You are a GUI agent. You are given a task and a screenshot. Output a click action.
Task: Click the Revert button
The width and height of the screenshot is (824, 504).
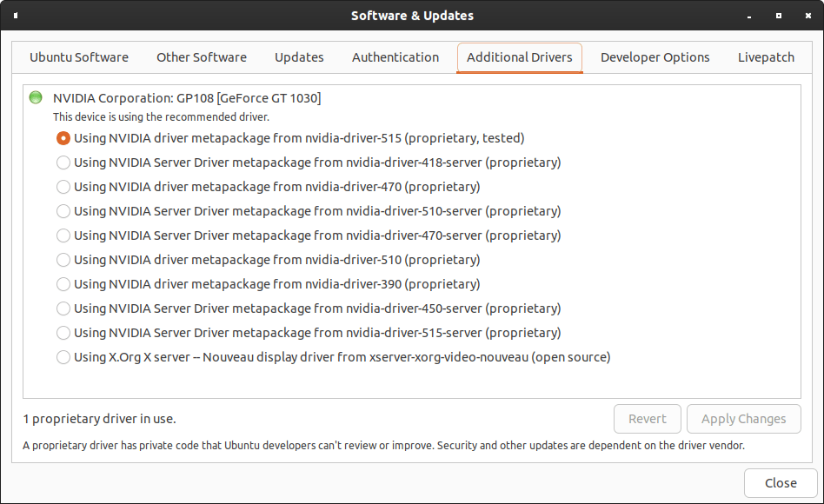point(648,419)
